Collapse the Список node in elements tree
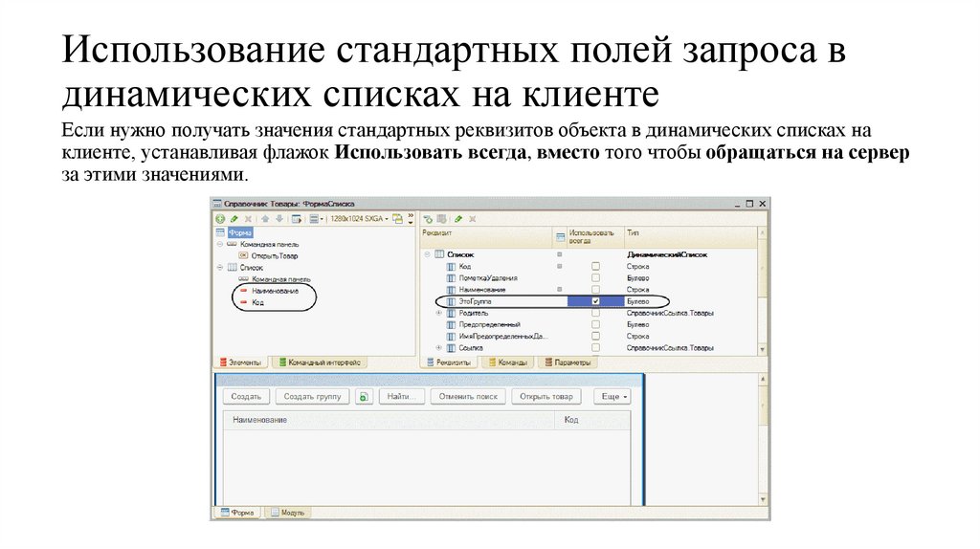This screenshot has width=980, height=549. (x=220, y=267)
